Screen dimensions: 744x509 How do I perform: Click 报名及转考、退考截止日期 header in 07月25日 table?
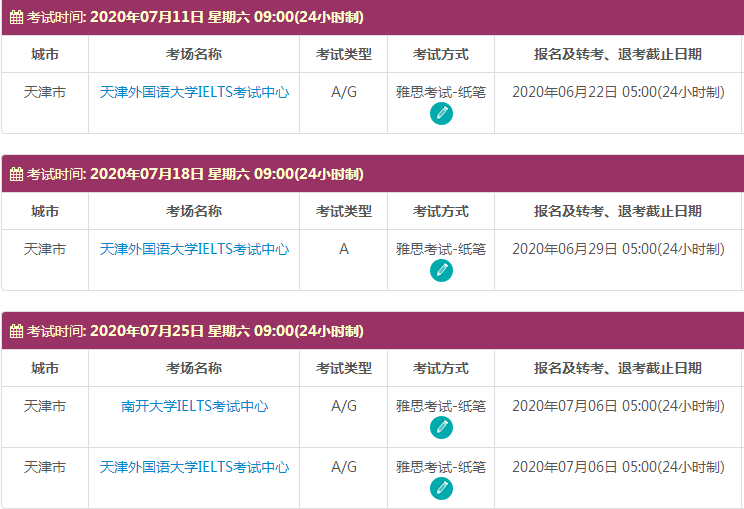618,368
